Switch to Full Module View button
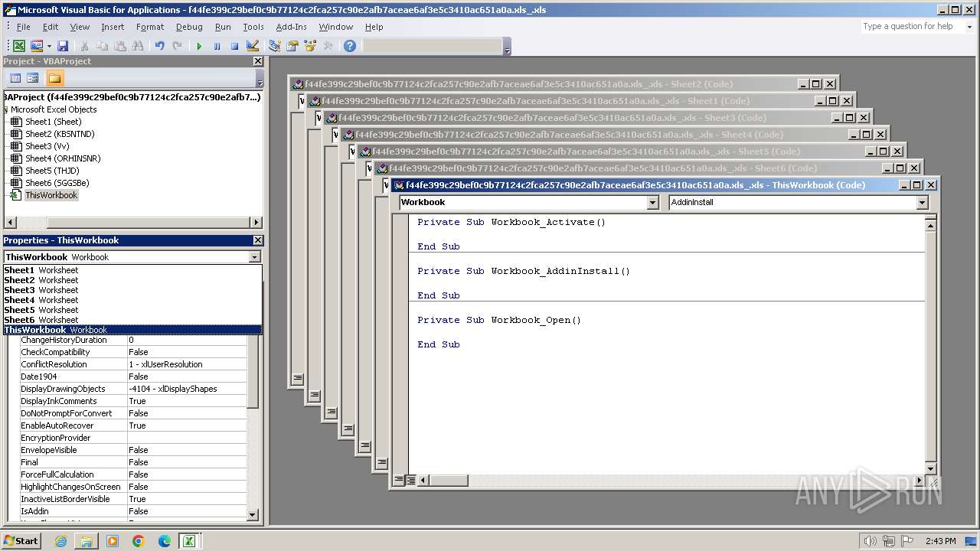Image resolution: width=980 pixels, height=551 pixels. click(x=411, y=481)
